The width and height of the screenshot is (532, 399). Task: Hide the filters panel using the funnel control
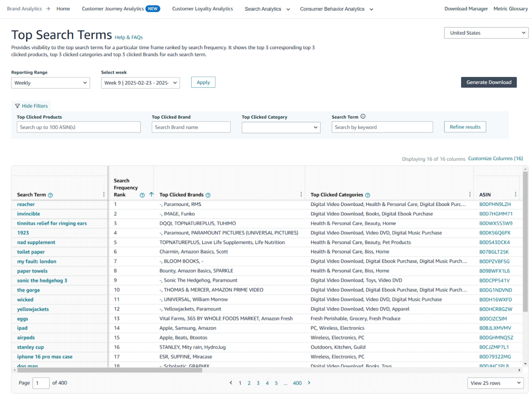31,106
